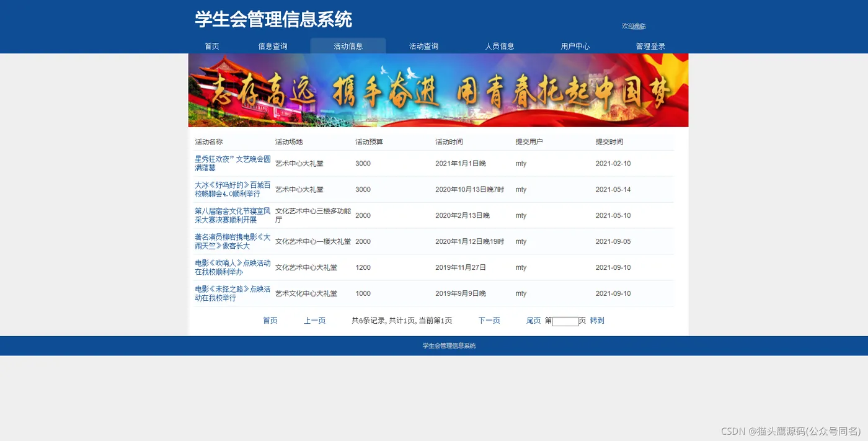Focus the page number input box
The height and width of the screenshot is (441, 868).
coord(565,321)
